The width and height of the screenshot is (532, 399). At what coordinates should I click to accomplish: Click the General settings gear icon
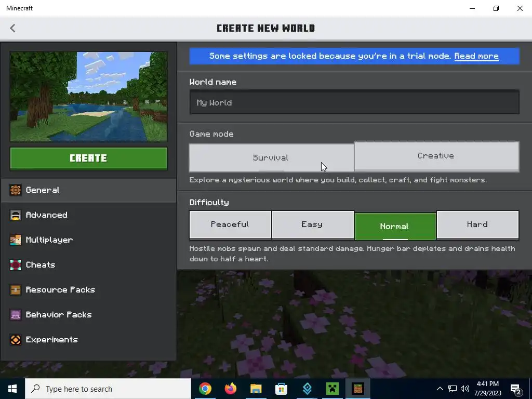pyautogui.click(x=15, y=190)
